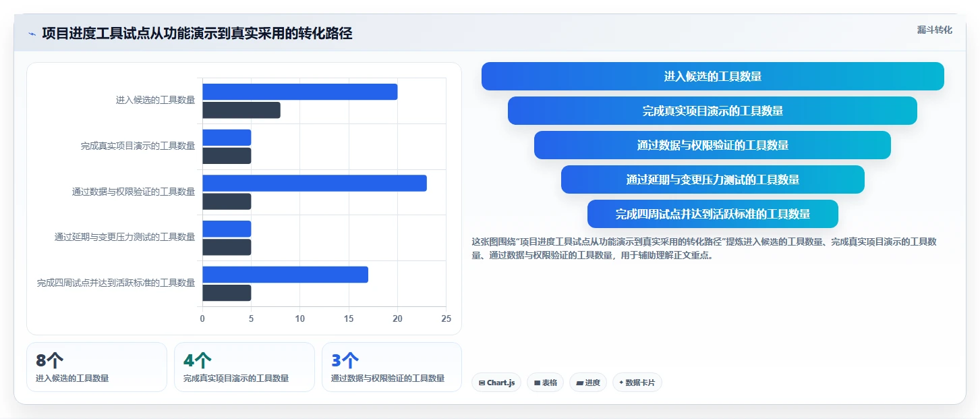The width and height of the screenshot is (980, 419).
Task: Click the dark bar for 进入候选的工具数量
Action: 241,110
